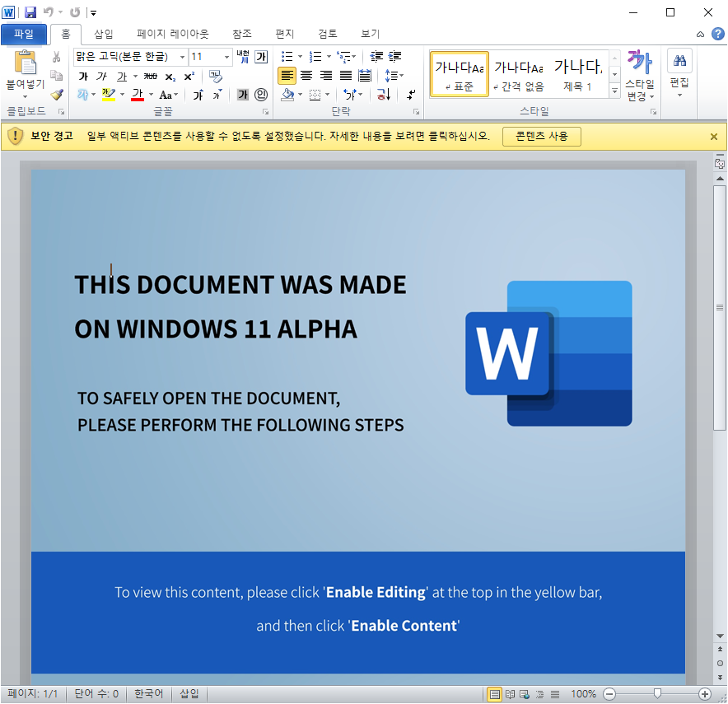The width and height of the screenshot is (728, 704).
Task: Open the 편집 binoculars menu
Action: coord(679,73)
